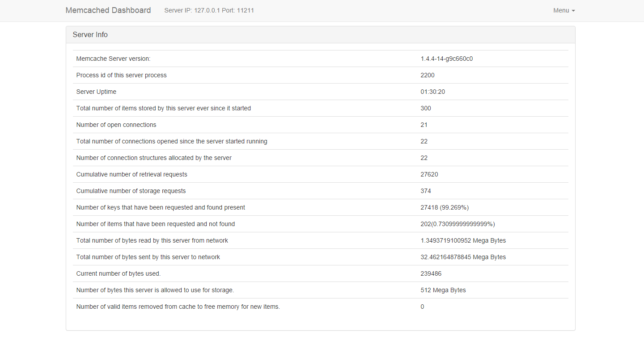Screen dimensions: 644x353
Task: Click 'Total number of bytes sent' label
Action: 148,257
